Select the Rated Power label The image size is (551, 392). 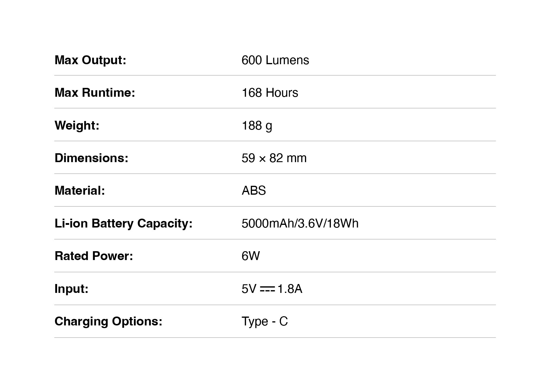click(x=94, y=256)
